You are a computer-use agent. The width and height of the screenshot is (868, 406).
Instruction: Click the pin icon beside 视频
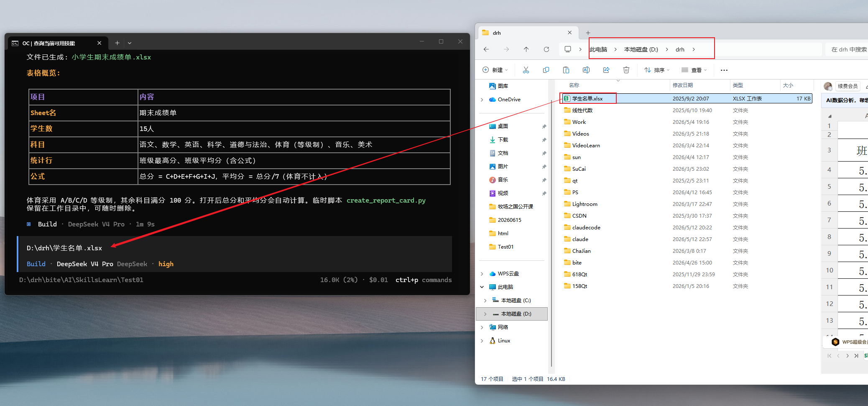[544, 193]
